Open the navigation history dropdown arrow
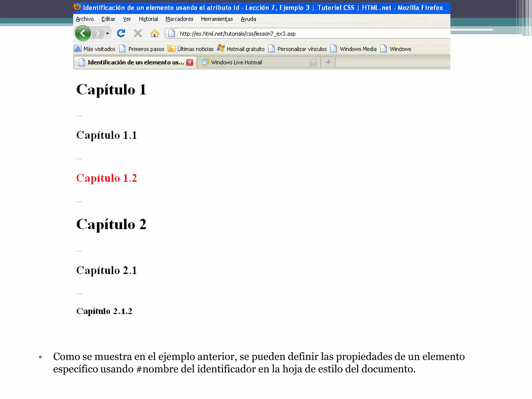The width and height of the screenshot is (532, 399). (107, 33)
